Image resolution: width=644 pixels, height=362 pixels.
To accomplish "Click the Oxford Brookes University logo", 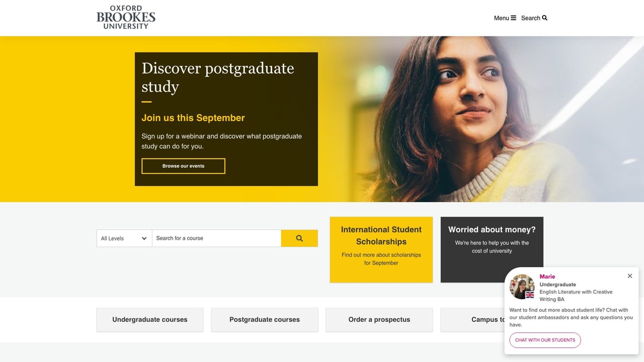I will [126, 17].
